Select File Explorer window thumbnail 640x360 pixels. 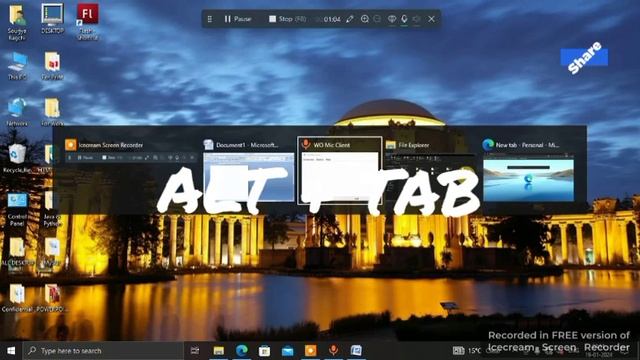click(430, 171)
